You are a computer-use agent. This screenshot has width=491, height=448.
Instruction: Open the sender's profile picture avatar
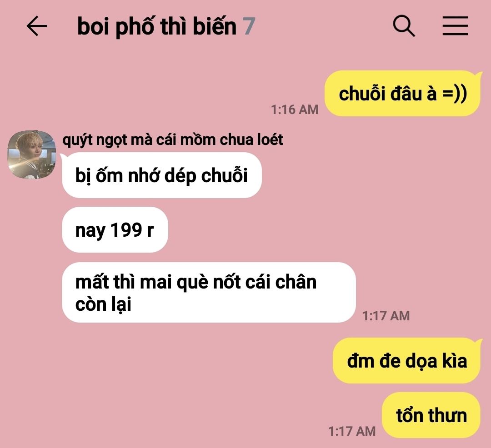click(x=32, y=154)
